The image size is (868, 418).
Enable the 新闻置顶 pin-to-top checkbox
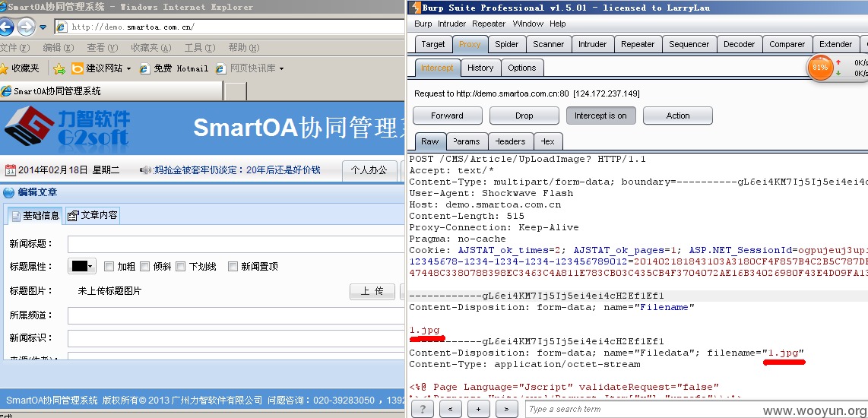(x=233, y=266)
